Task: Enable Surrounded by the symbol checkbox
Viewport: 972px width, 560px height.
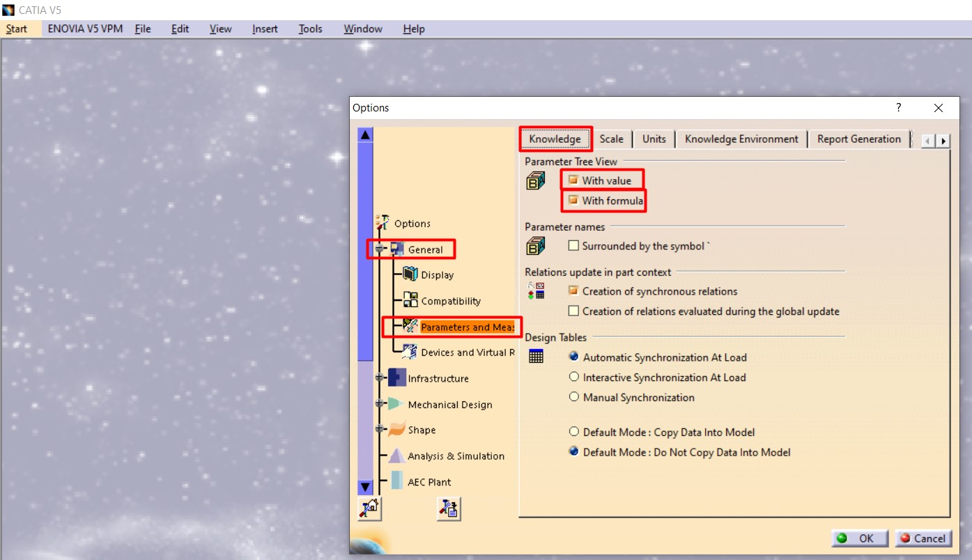Action: pos(573,246)
